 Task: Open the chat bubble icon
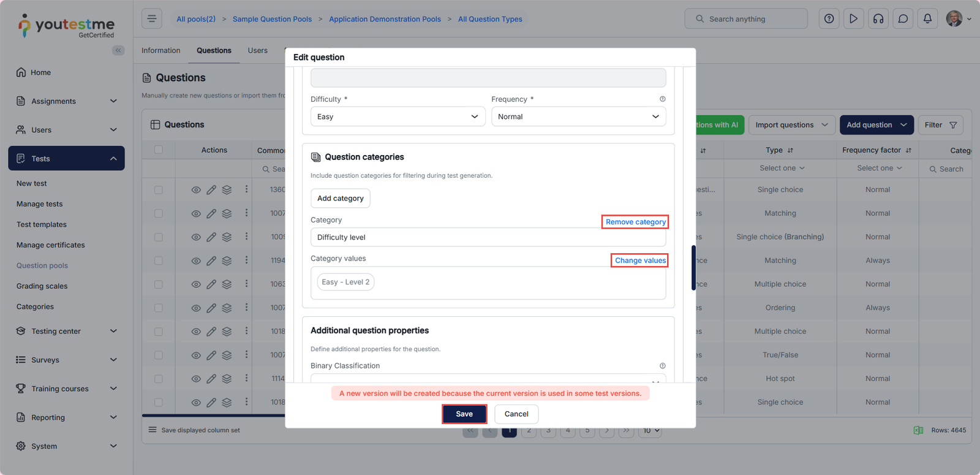903,19
